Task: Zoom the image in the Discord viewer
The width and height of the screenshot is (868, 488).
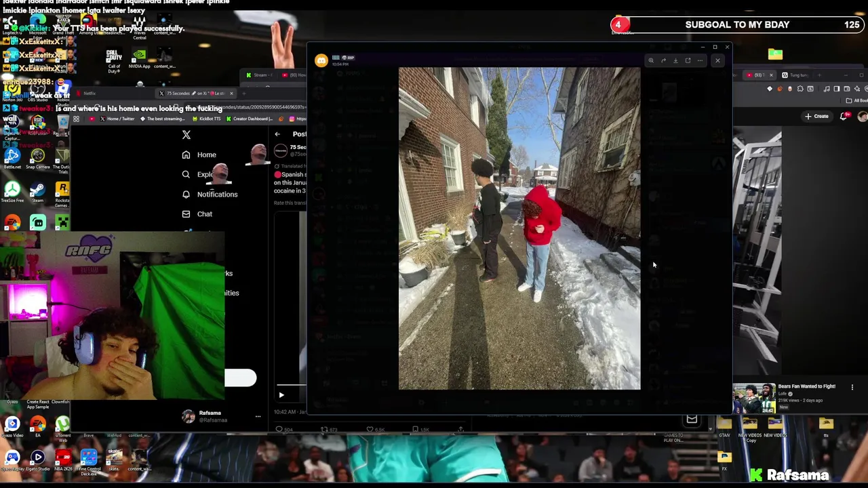Action: click(651, 61)
